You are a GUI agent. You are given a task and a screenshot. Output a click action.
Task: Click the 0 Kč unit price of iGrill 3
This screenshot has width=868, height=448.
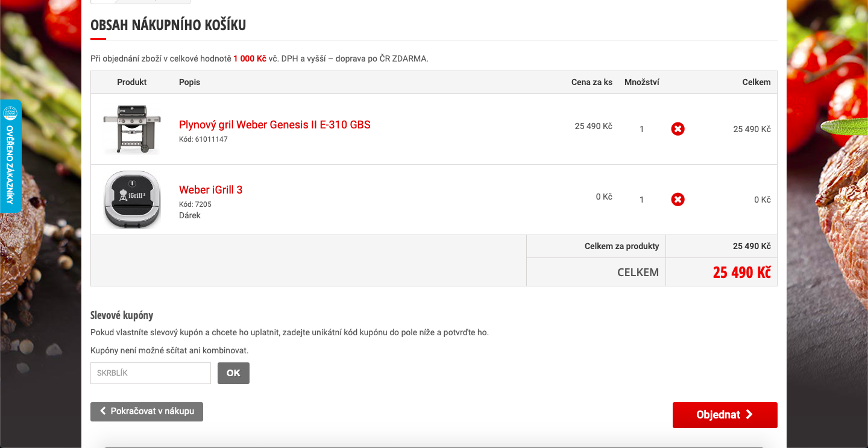[604, 197]
